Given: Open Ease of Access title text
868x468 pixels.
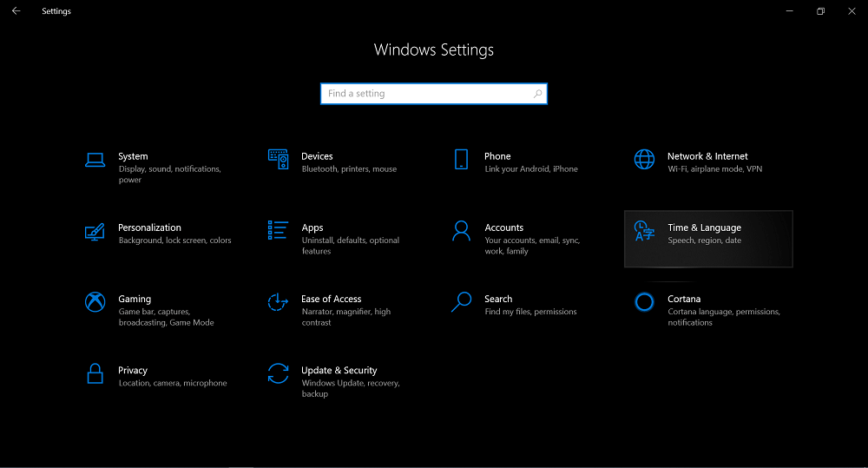Looking at the screenshot, I should (331, 299).
